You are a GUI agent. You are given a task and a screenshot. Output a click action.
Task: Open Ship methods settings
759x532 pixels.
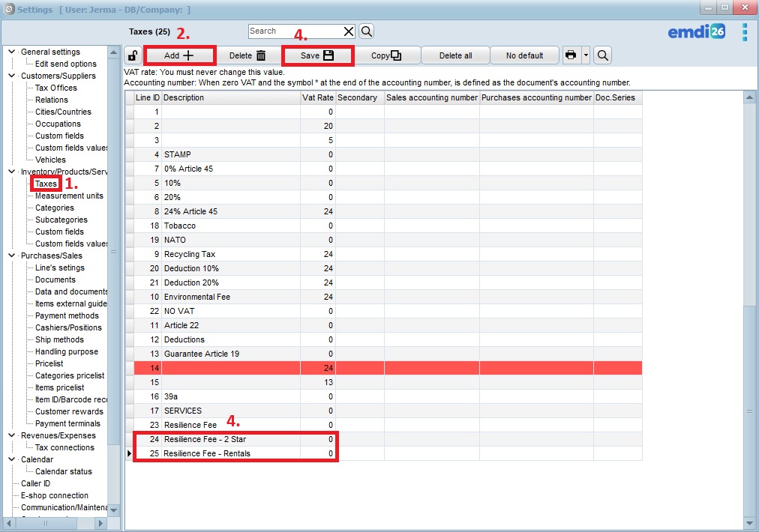coord(59,339)
